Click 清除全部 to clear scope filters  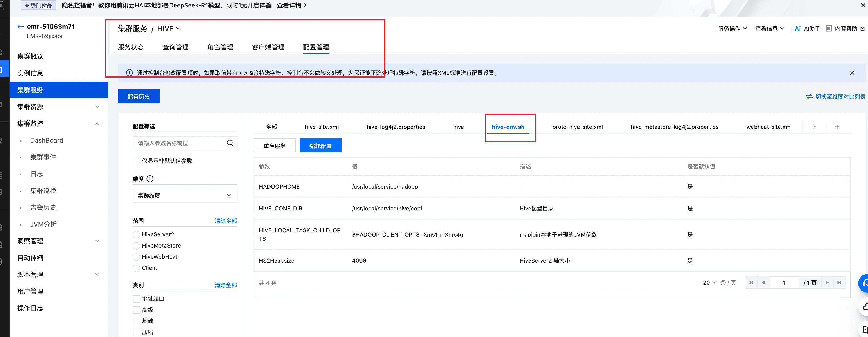click(x=225, y=221)
